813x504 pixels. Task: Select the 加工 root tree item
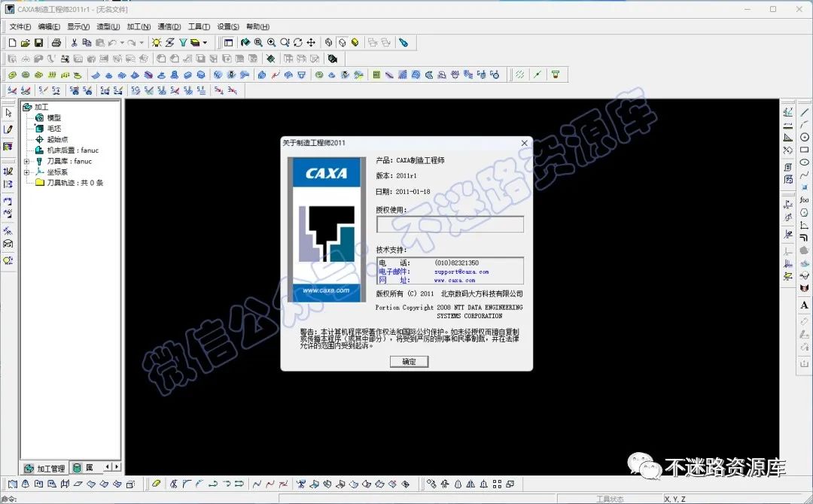pyautogui.click(x=41, y=107)
